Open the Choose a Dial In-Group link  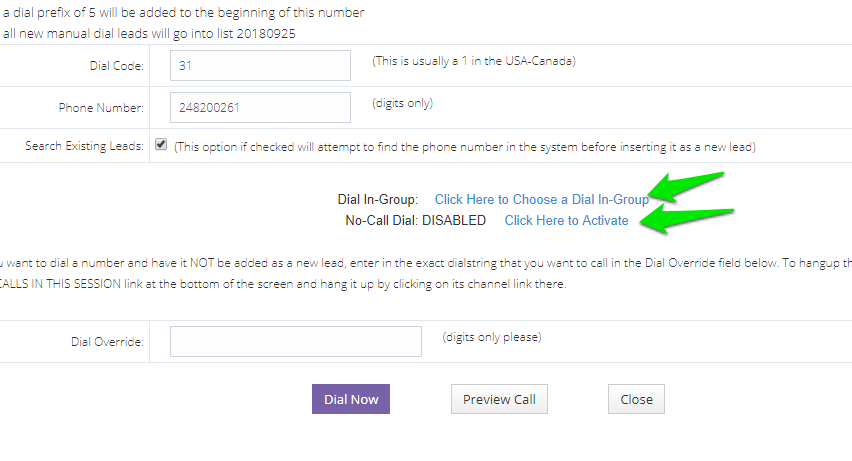[x=541, y=200]
